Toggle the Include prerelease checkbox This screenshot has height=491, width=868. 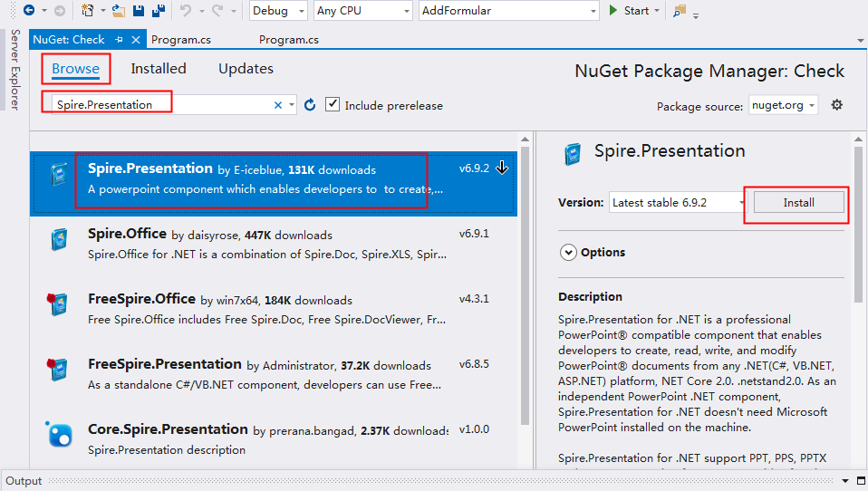point(333,104)
